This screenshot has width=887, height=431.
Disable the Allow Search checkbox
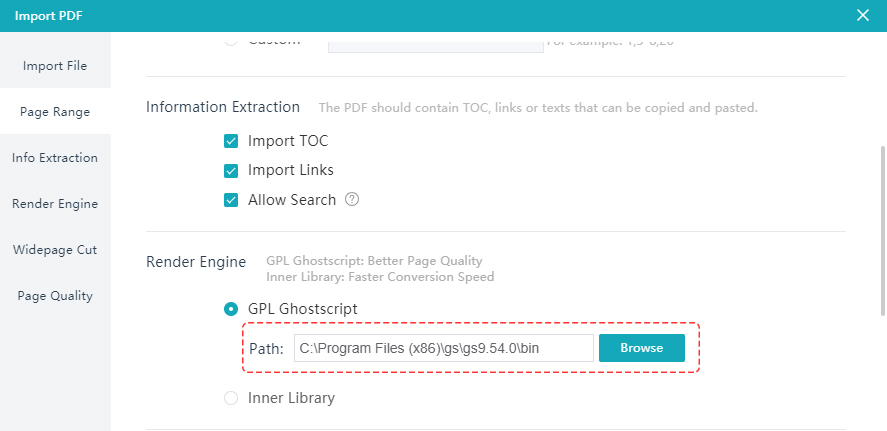pos(231,200)
